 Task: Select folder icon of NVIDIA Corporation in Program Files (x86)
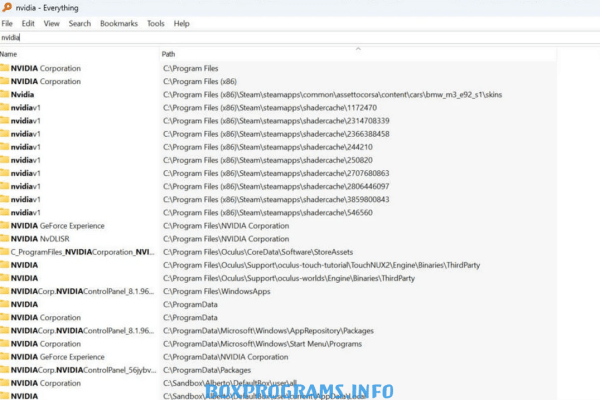(x=5, y=81)
